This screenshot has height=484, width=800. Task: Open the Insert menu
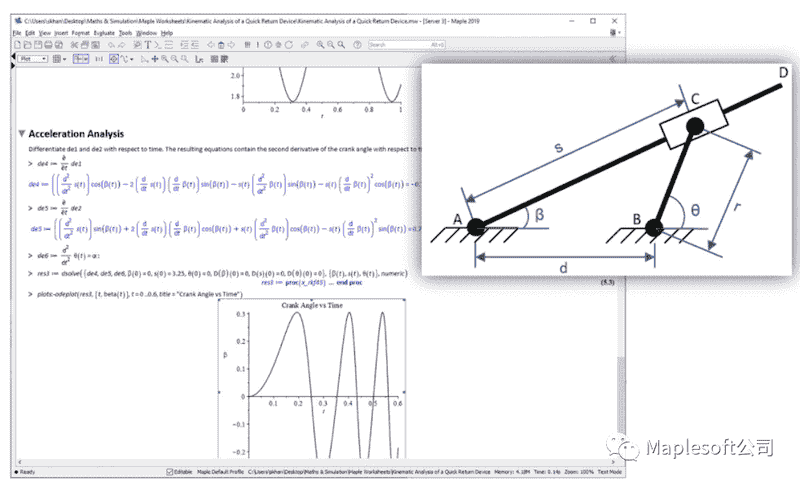coord(61,33)
